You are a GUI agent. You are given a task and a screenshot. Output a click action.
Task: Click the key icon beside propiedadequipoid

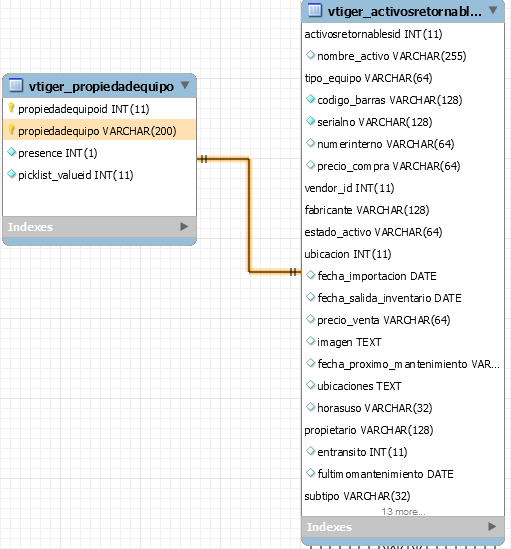[x=11, y=108]
